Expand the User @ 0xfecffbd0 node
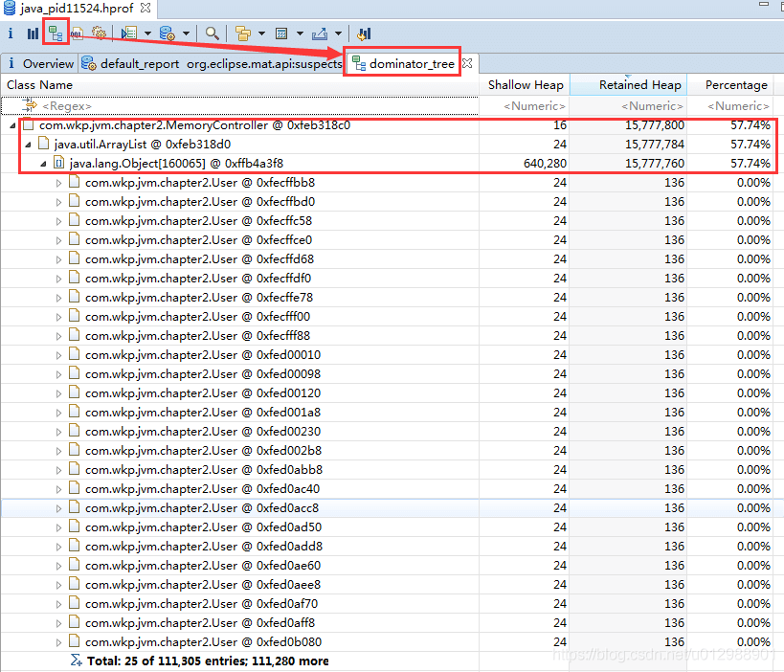This screenshot has height=672, width=784. coord(58,202)
